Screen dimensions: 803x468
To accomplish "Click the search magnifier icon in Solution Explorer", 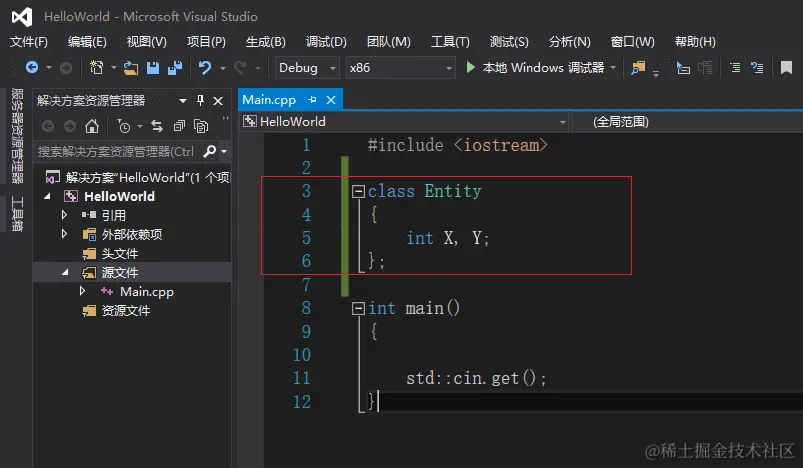I will pos(209,151).
